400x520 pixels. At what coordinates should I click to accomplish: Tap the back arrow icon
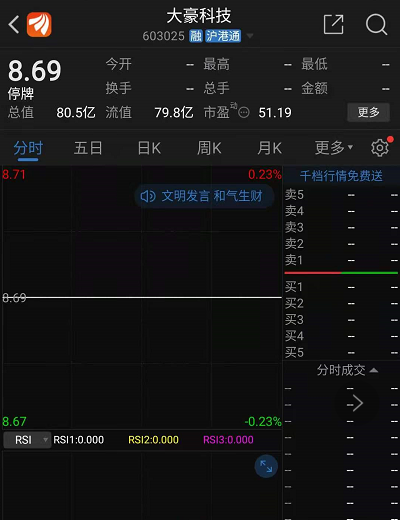tap(14, 25)
